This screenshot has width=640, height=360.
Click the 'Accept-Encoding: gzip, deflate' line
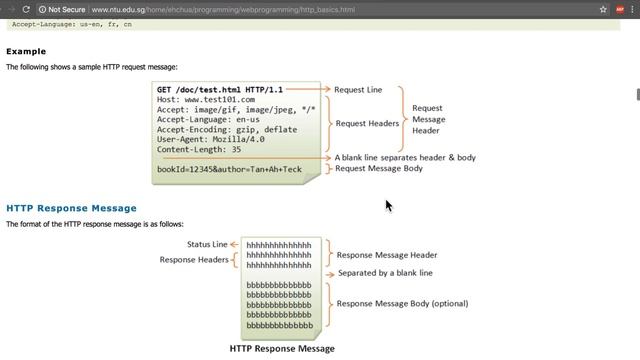[x=227, y=129]
